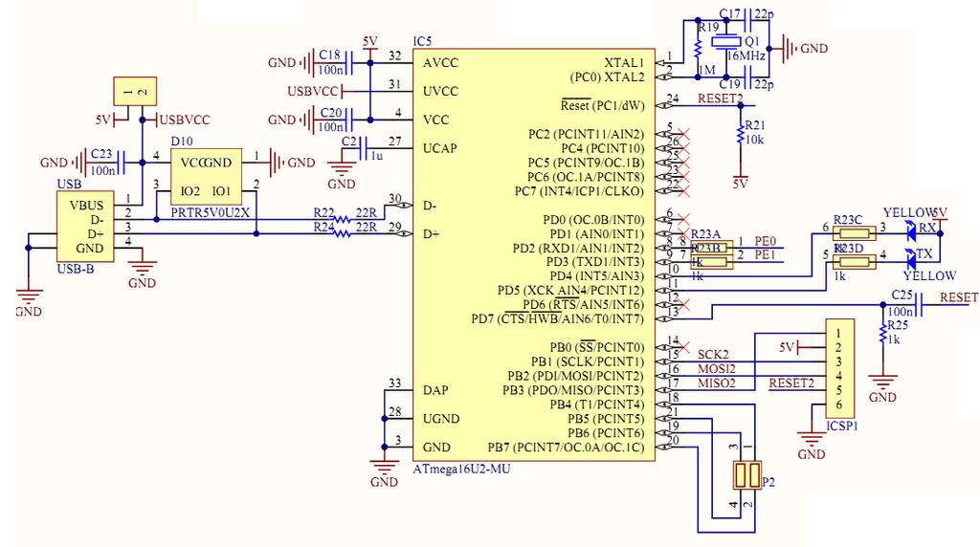Click the PE0 net label
Image resolution: width=980 pixels, height=547 pixels.
click(765, 241)
